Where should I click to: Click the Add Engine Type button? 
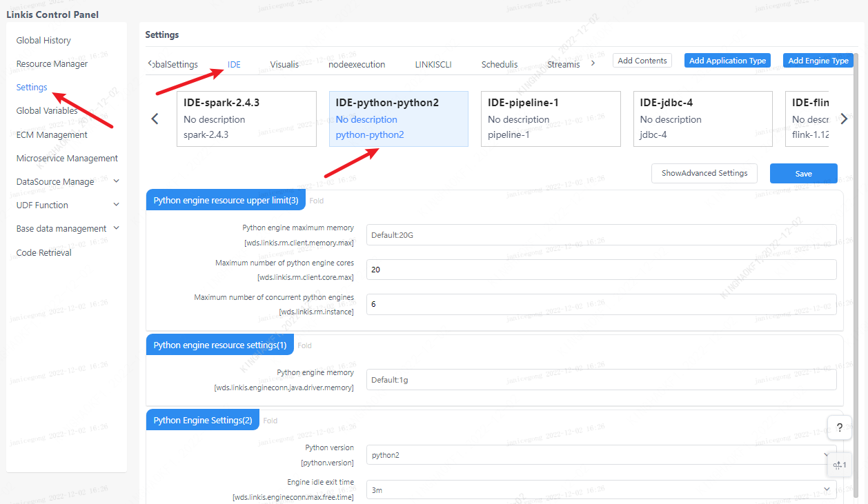[818, 61]
